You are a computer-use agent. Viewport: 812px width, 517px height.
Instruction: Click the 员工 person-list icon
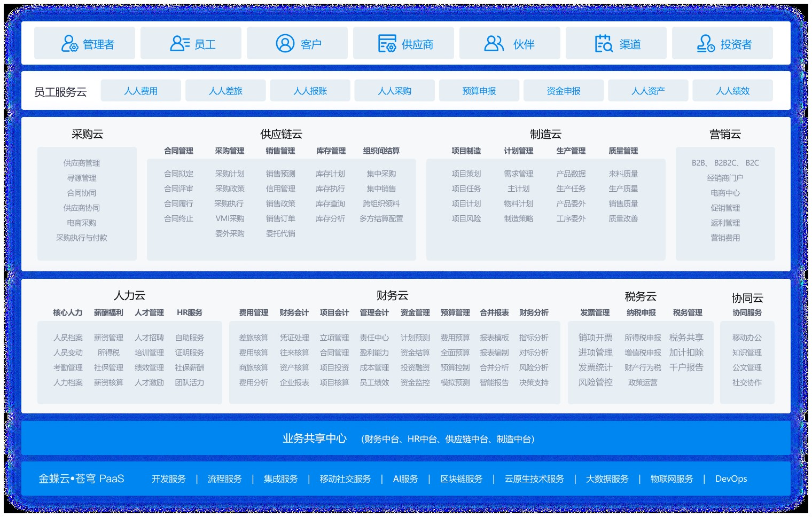[x=180, y=44]
